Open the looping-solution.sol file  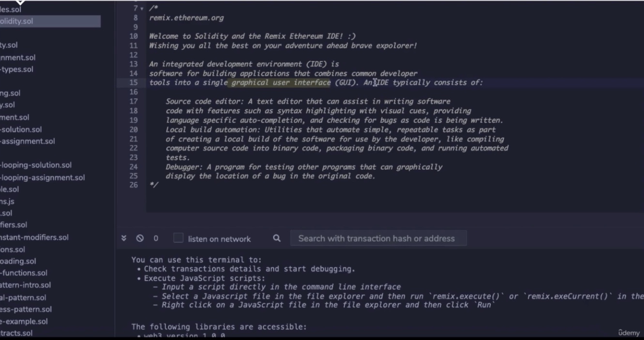click(36, 165)
